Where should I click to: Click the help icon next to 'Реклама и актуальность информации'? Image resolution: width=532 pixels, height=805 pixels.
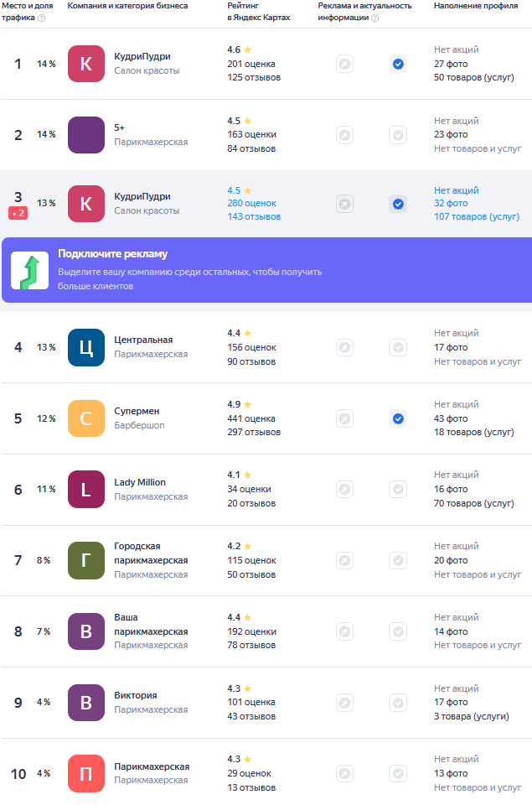375,18
